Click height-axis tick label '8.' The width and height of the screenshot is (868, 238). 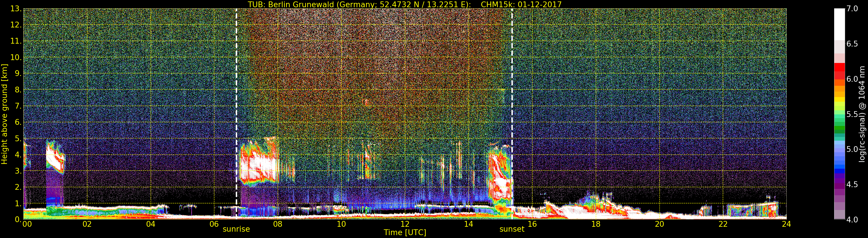(18, 90)
